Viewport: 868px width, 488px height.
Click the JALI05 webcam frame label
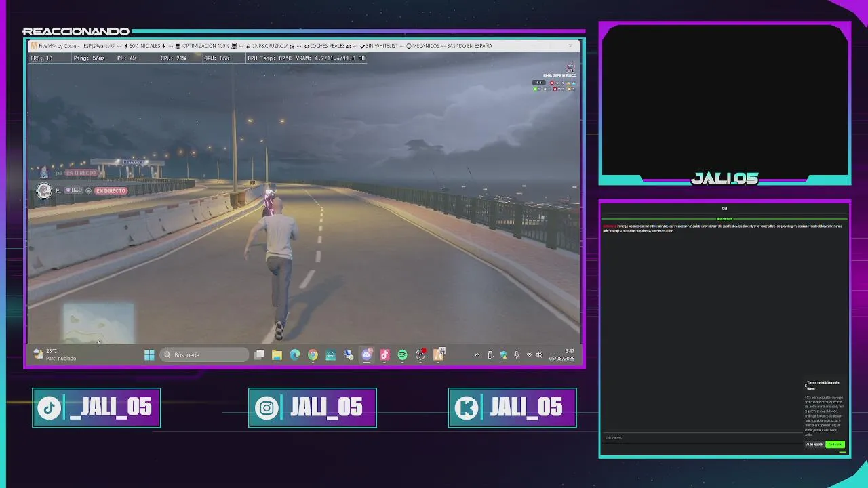pyautogui.click(x=724, y=178)
